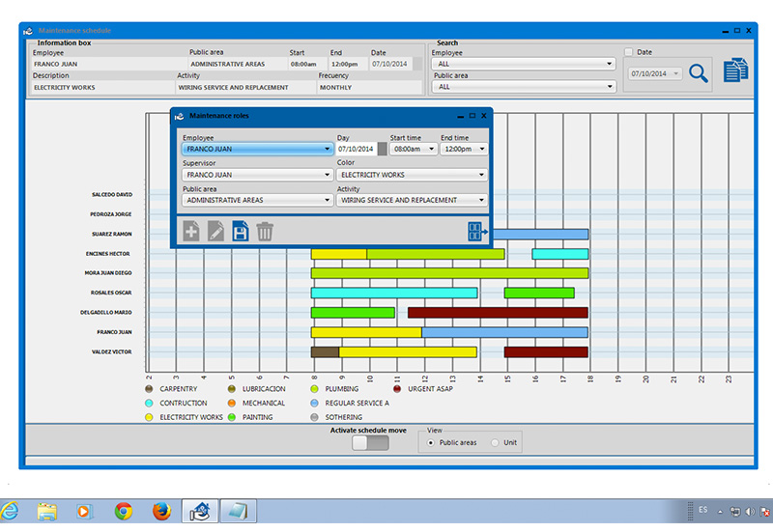
Task: Delete the role using trash icon
Action: coord(265,231)
